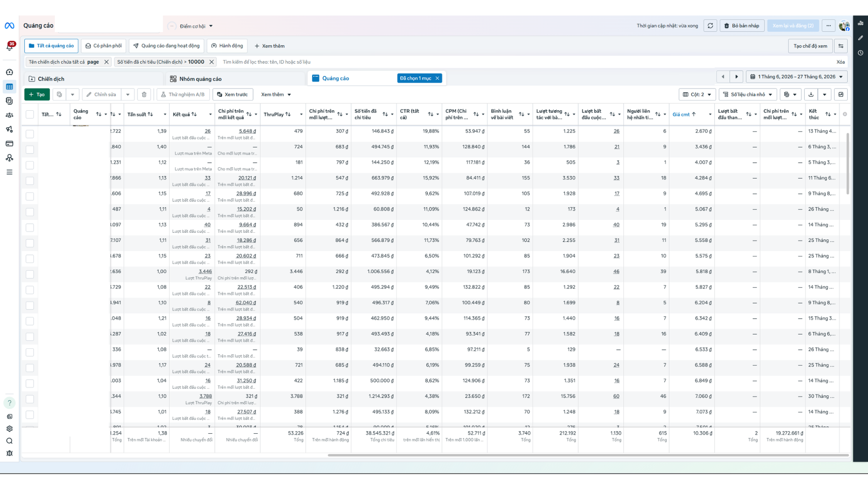Select the Có phân phối view
The width and height of the screenshot is (868, 488).
tap(104, 46)
